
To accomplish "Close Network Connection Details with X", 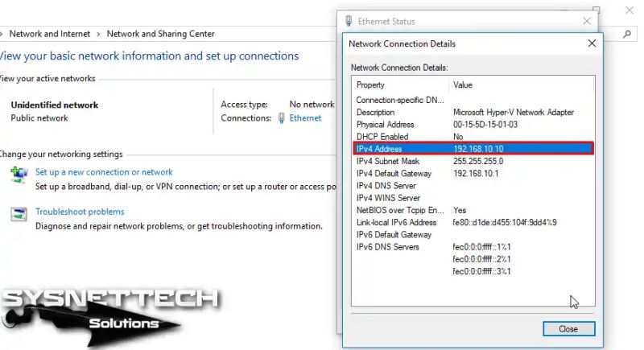I will (592, 43).
